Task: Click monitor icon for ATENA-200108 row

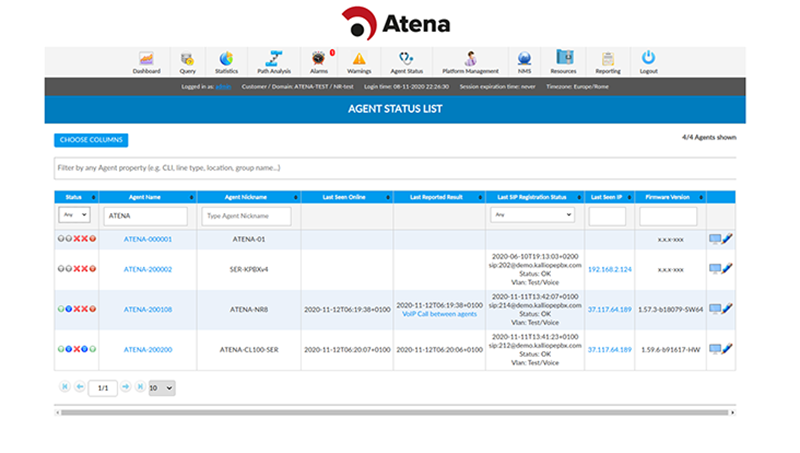Action: [715, 309]
